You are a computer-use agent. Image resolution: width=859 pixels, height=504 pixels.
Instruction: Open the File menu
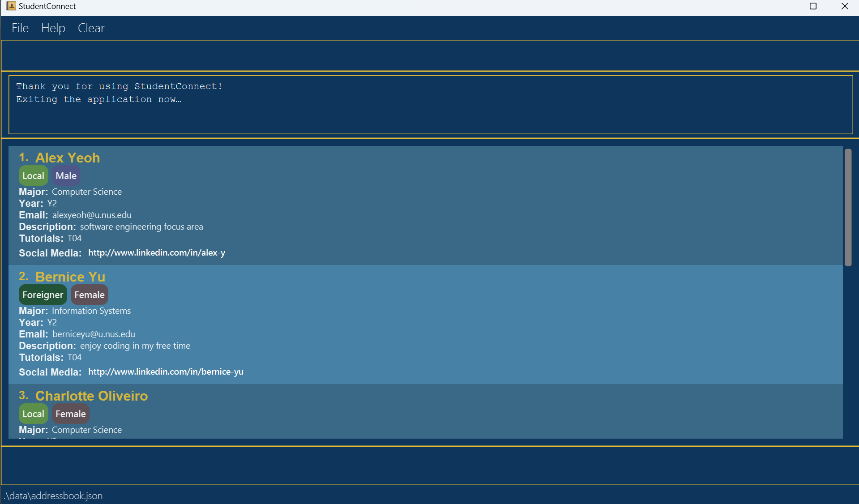point(20,28)
